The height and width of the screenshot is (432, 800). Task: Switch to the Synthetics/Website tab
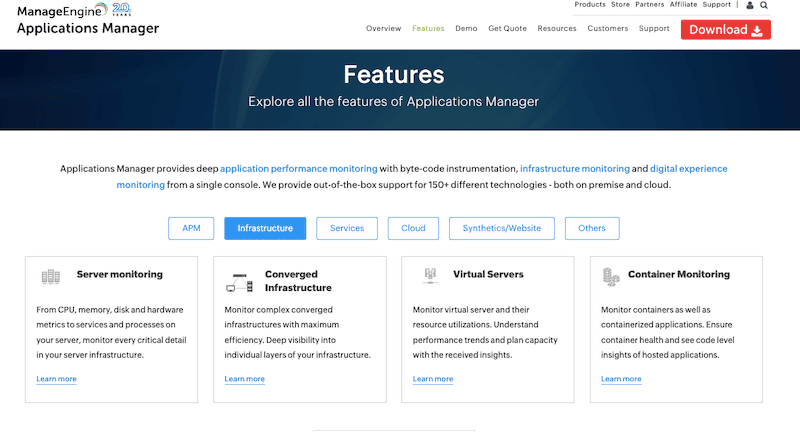point(502,228)
